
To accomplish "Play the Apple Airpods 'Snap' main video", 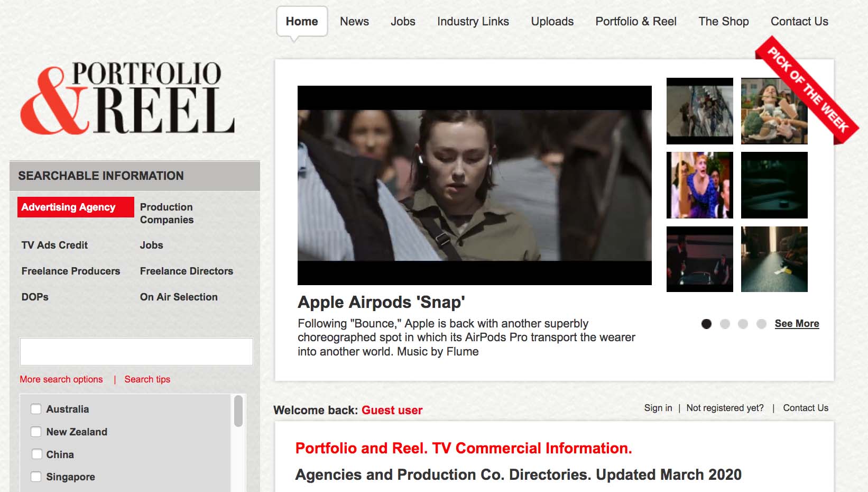I will 475,185.
